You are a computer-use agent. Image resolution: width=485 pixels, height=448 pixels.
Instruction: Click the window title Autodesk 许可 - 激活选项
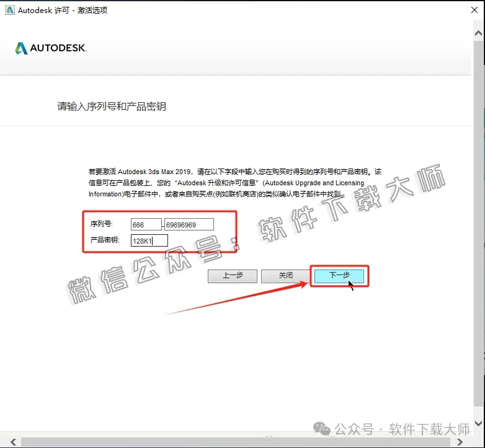pos(63,10)
